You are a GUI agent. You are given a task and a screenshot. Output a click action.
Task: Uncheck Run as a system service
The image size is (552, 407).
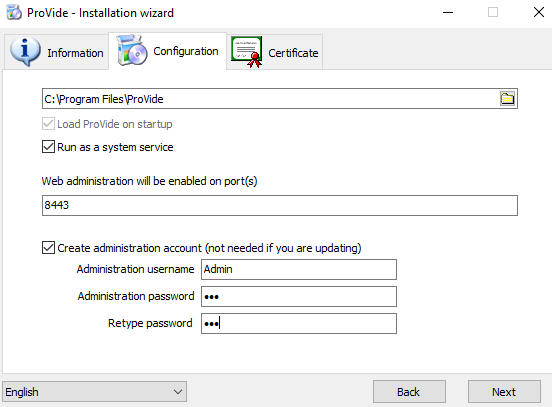coord(48,147)
